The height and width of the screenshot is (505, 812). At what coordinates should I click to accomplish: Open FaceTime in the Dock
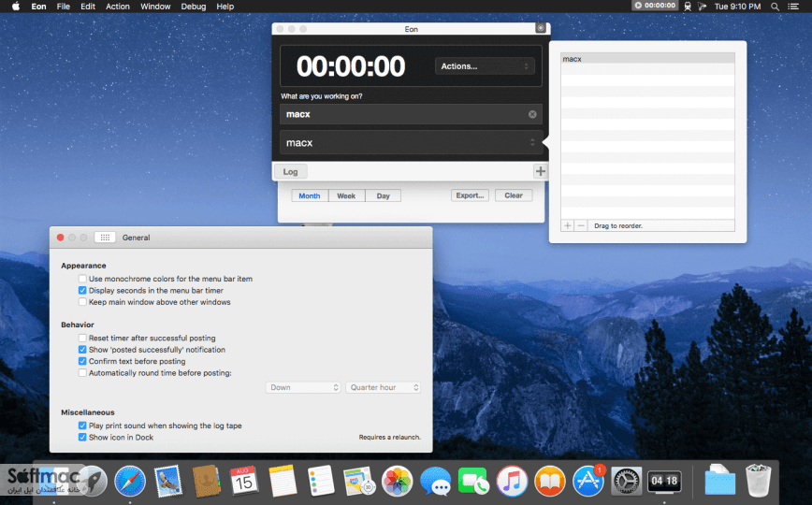pos(473,482)
